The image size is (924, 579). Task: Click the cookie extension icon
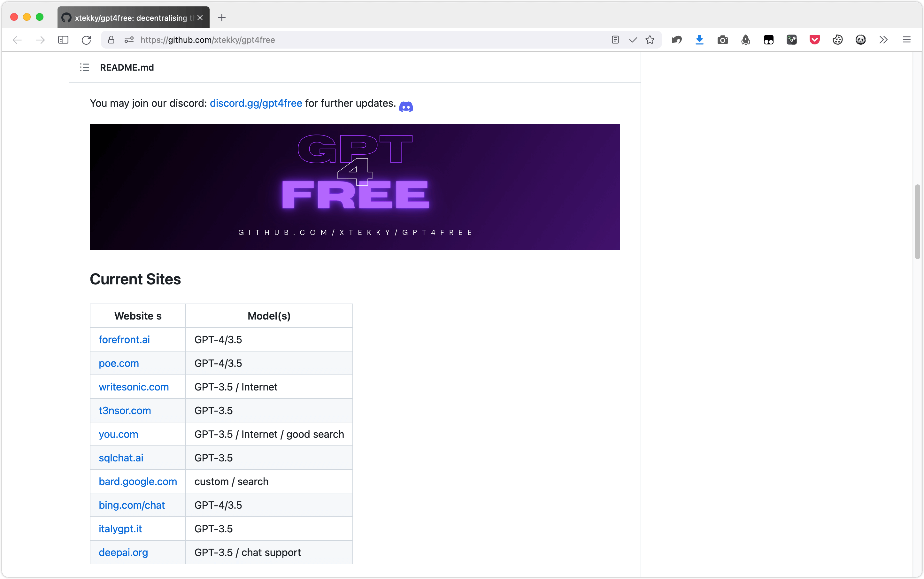point(837,40)
